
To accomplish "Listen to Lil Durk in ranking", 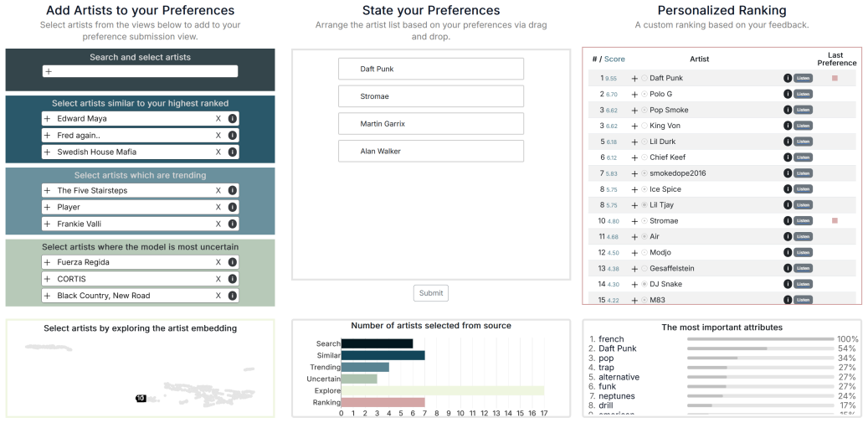I will click(803, 142).
